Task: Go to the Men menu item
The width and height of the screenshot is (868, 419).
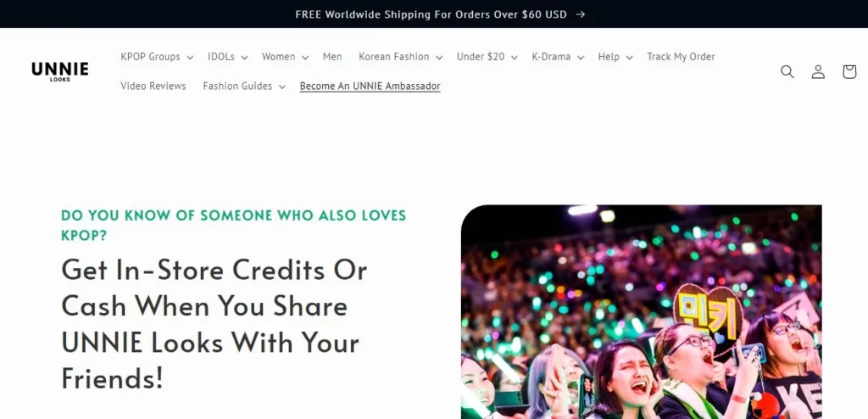Action: tap(332, 57)
